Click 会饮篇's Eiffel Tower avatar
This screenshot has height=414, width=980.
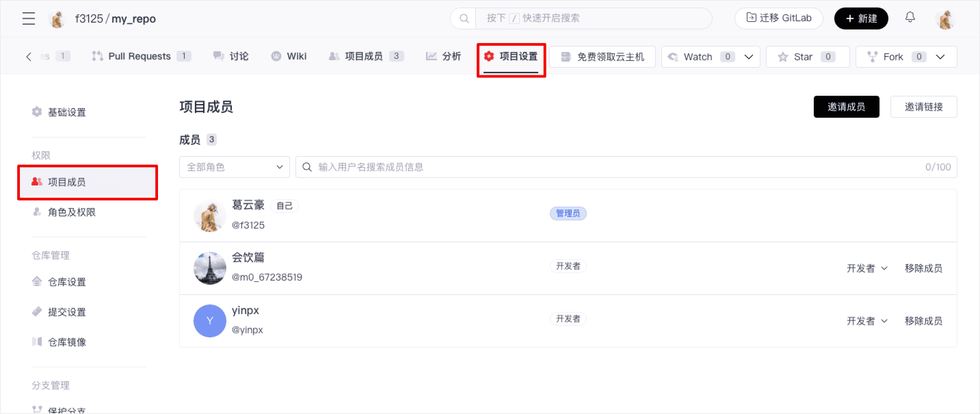tap(210, 268)
